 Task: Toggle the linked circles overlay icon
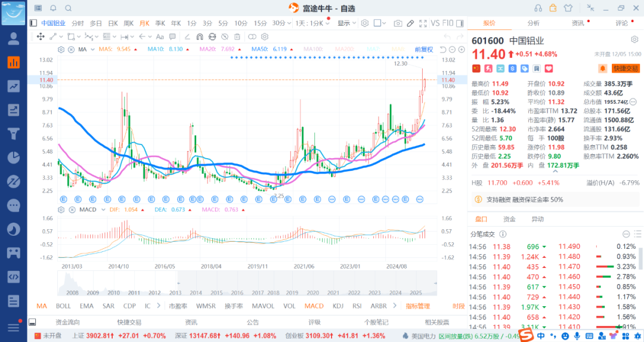click(252, 36)
